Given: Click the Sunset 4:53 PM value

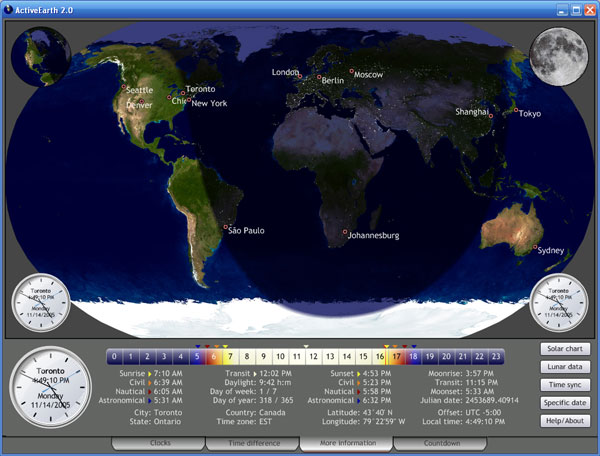Looking at the screenshot, I should pos(377,373).
